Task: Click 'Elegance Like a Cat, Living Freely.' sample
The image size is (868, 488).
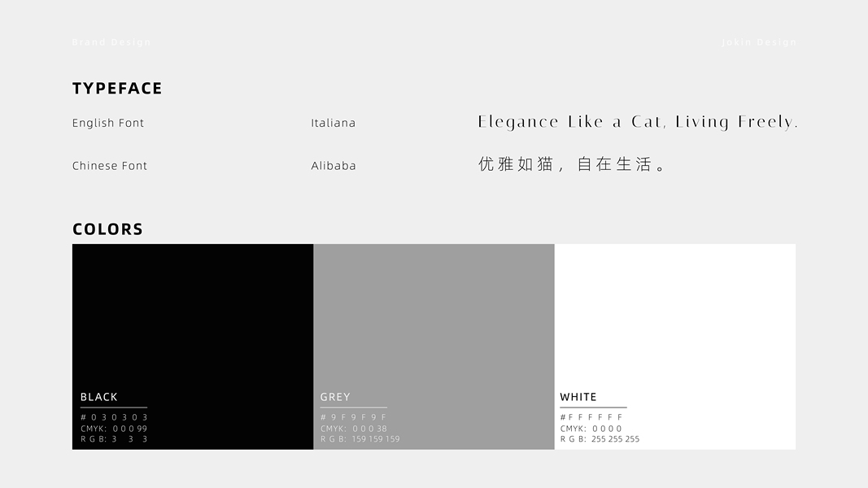Action: tap(638, 122)
